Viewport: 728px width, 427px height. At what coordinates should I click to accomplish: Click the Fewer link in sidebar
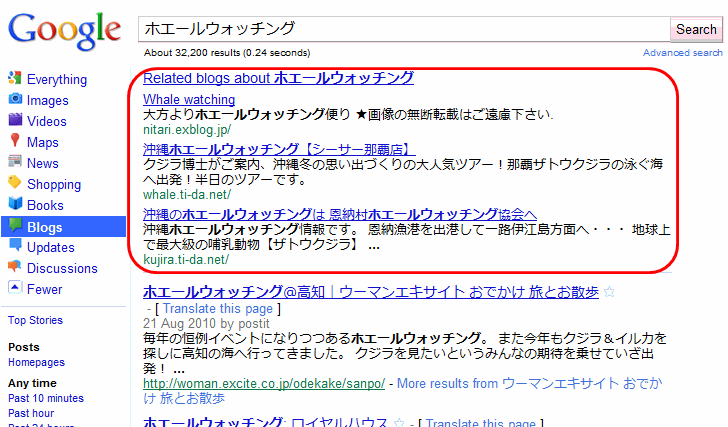pos(45,289)
